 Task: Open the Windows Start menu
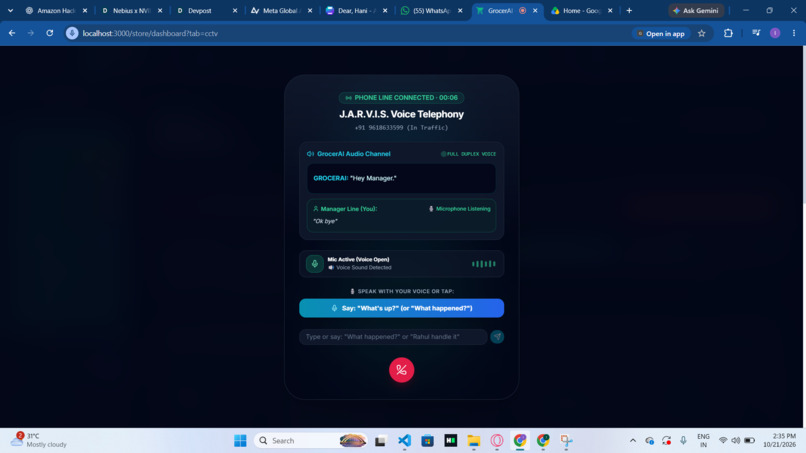point(240,441)
